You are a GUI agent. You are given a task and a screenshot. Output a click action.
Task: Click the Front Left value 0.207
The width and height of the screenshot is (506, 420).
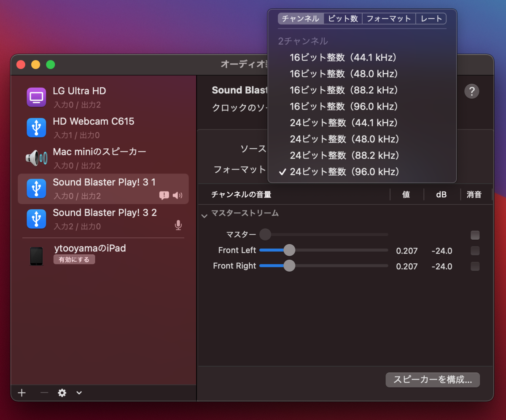[x=407, y=251]
